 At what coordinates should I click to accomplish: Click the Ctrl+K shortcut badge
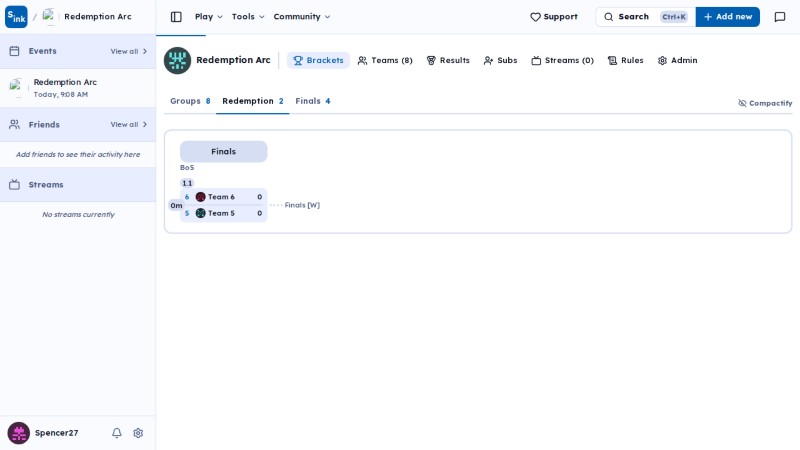(x=673, y=17)
